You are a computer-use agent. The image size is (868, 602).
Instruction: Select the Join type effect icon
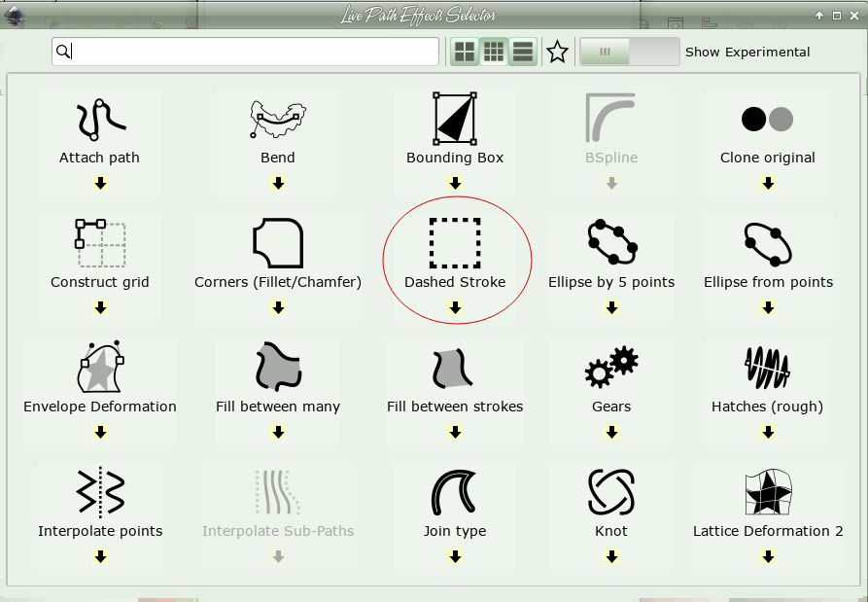tap(454, 492)
